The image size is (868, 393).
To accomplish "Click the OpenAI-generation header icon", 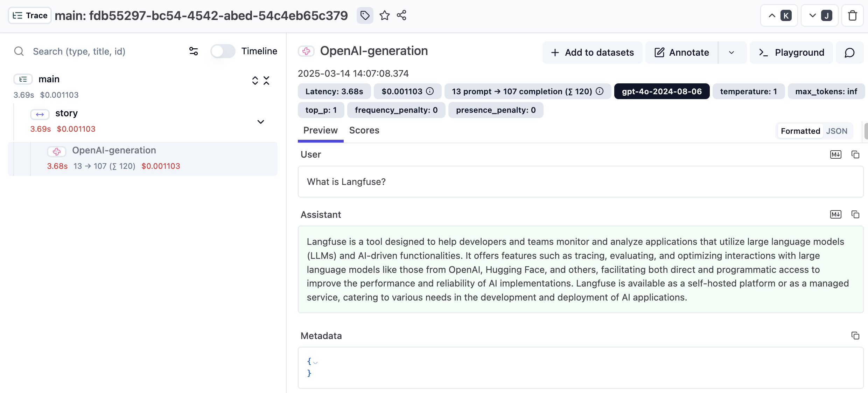I will point(306,51).
